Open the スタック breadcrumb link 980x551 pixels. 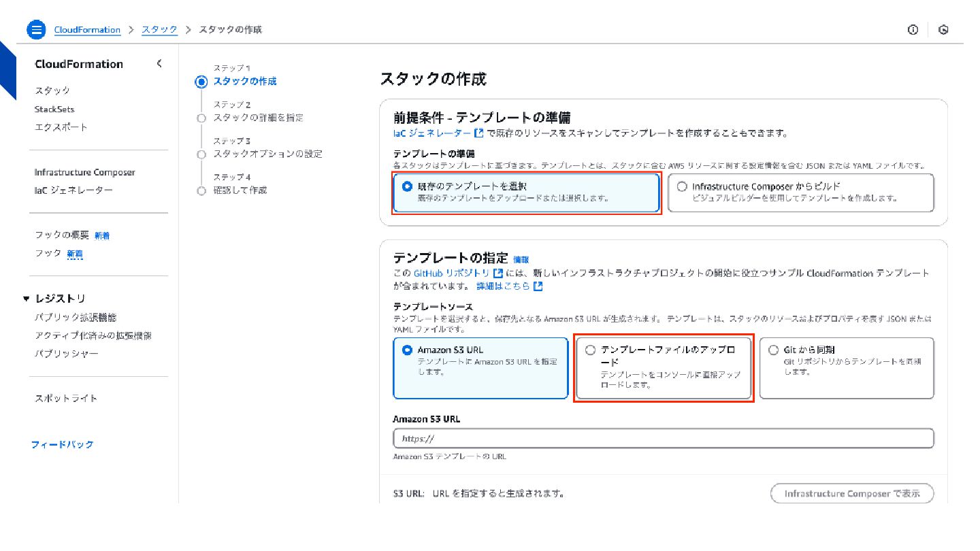pyautogui.click(x=159, y=30)
